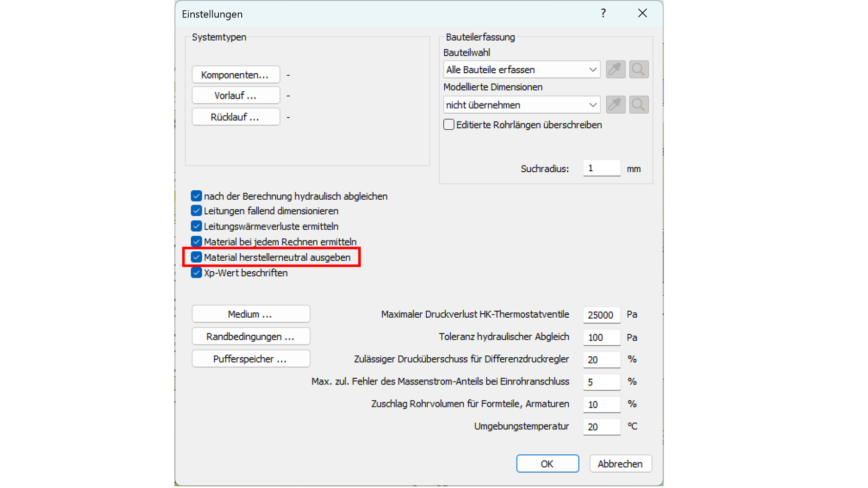The image size is (868, 488).
Task: Open the Komponenten settings button
Action: click(236, 75)
